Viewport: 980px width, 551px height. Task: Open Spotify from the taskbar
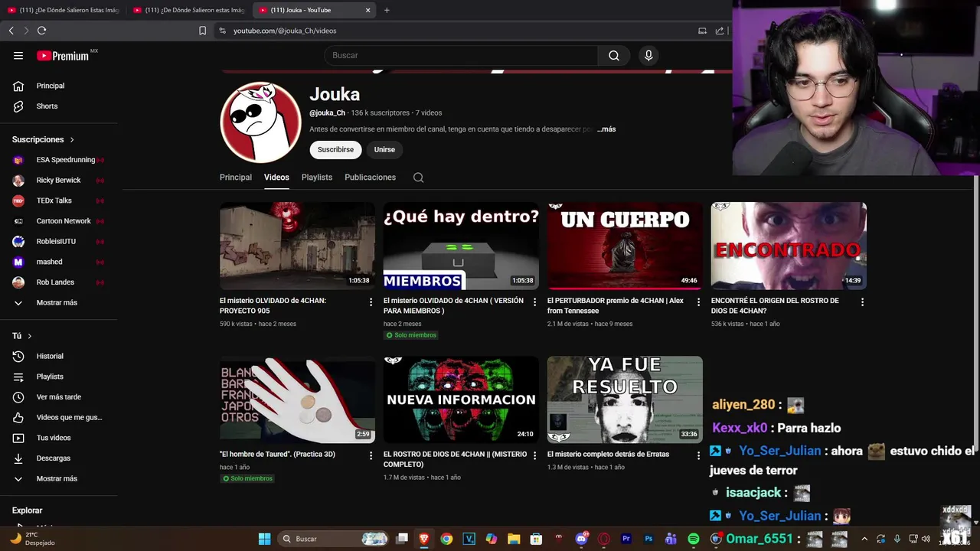click(693, 539)
